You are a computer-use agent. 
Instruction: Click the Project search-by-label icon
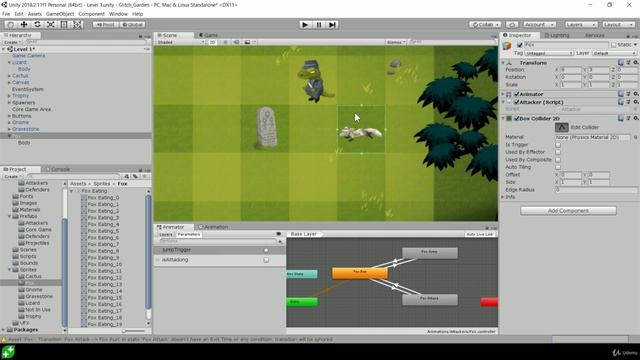click(136, 176)
